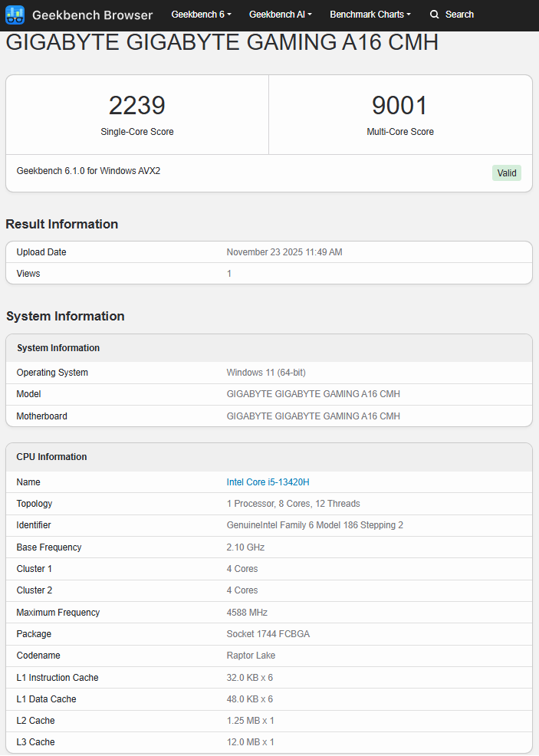Select the single-core score 2239

click(x=137, y=106)
